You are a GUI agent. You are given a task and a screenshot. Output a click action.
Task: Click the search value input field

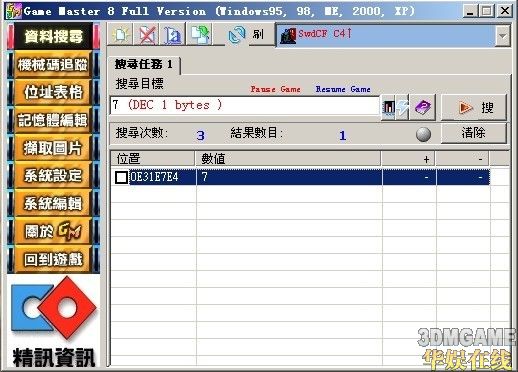coord(245,105)
